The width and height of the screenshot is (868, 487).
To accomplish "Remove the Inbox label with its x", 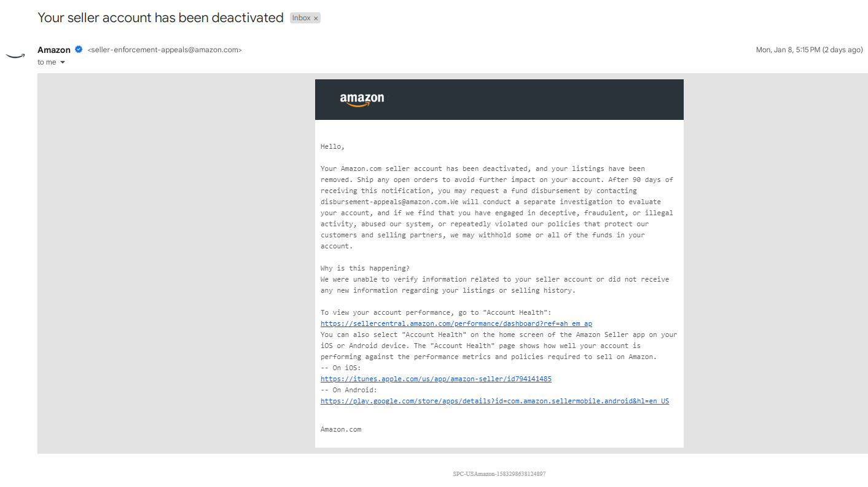I will 316,18.
